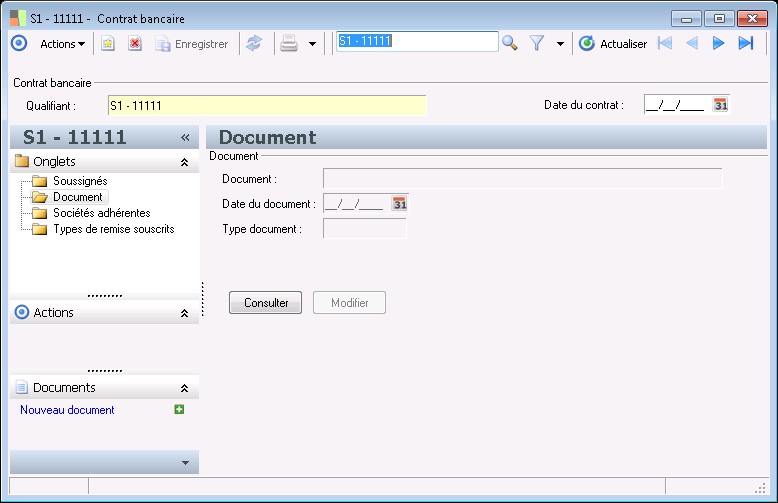Click the green plus add document icon

tap(179, 409)
